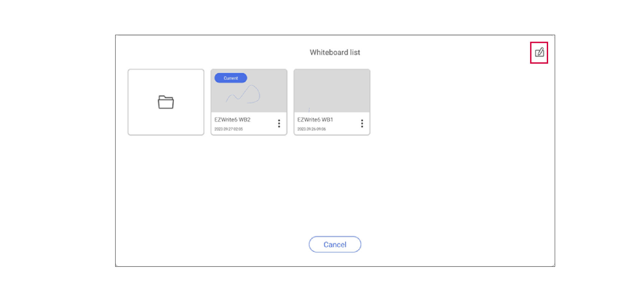Click the blue Current badge

tap(231, 78)
